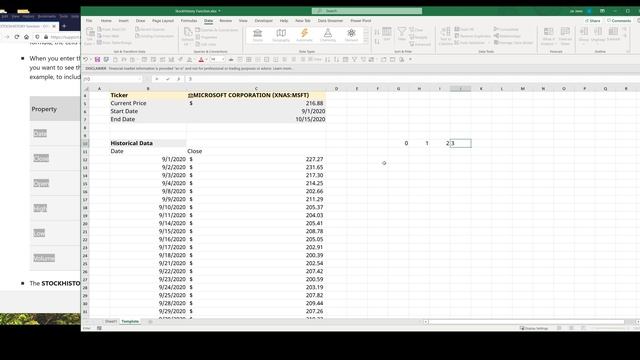The height and width of the screenshot is (360, 640).
Task: Click the font color red A icon
Action: pos(201,60)
